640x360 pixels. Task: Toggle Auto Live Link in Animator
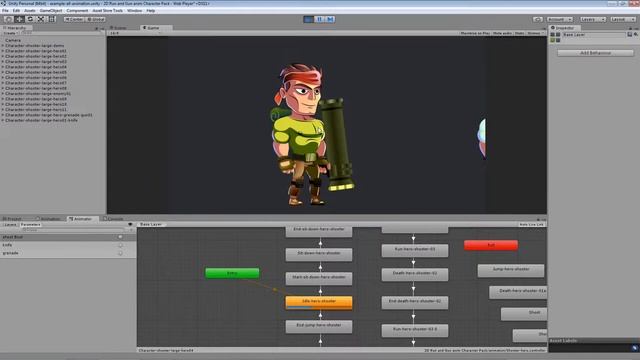pyautogui.click(x=531, y=224)
